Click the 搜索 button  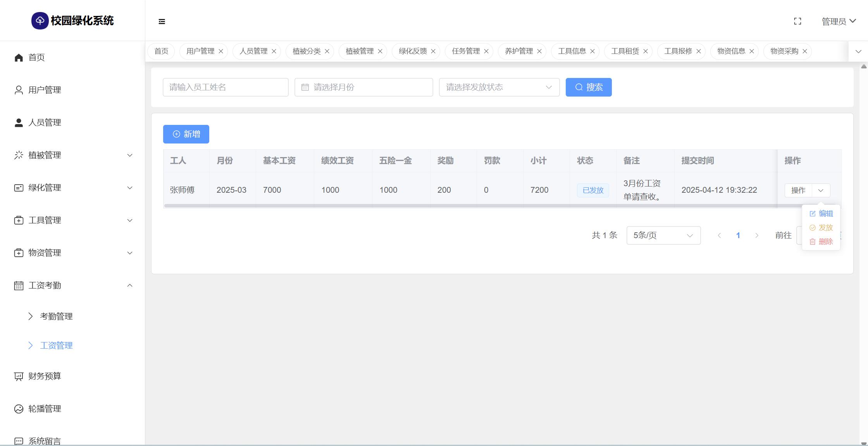pyautogui.click(x=589, y=87)
